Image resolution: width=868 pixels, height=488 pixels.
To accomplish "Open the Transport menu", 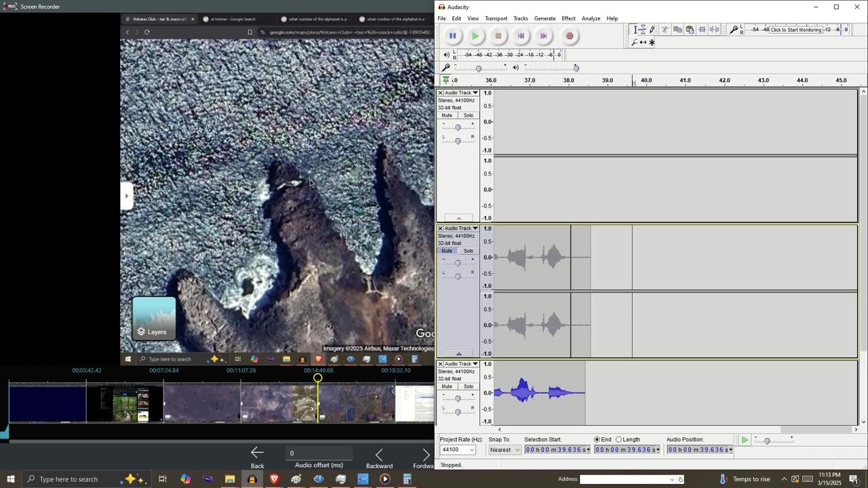I will 496,18.
